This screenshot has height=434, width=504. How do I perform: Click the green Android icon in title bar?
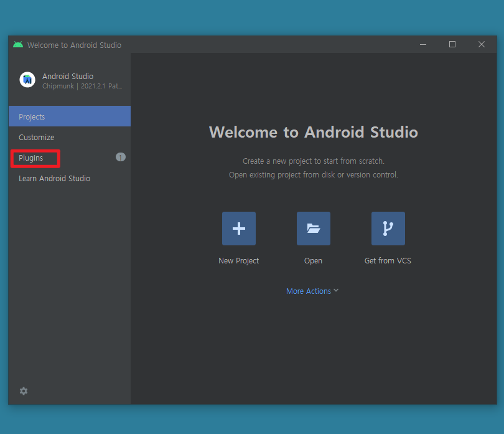(18, 44)
